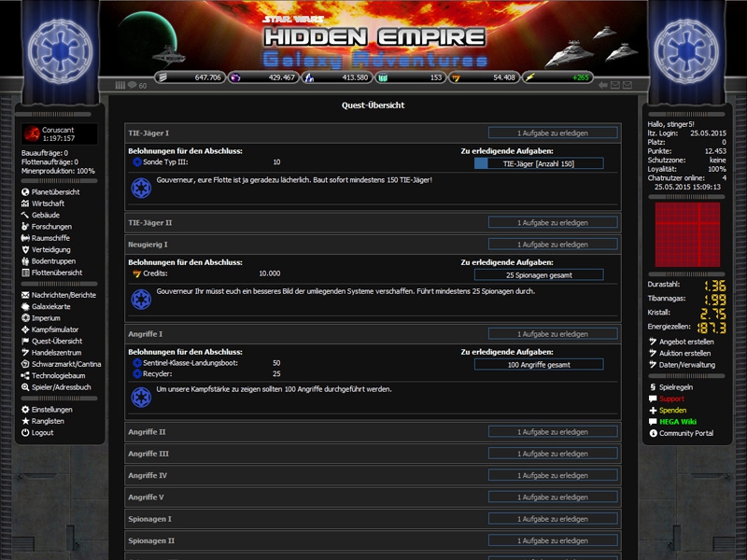Click the first mail envelope icon in top bar
747x560 pixels.
pos(615,85)
